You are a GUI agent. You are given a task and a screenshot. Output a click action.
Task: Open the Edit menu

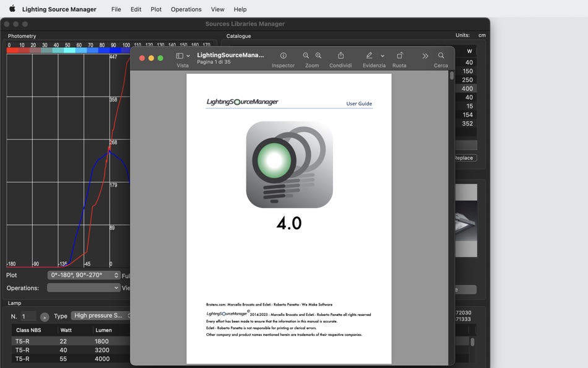coord(136,9)
